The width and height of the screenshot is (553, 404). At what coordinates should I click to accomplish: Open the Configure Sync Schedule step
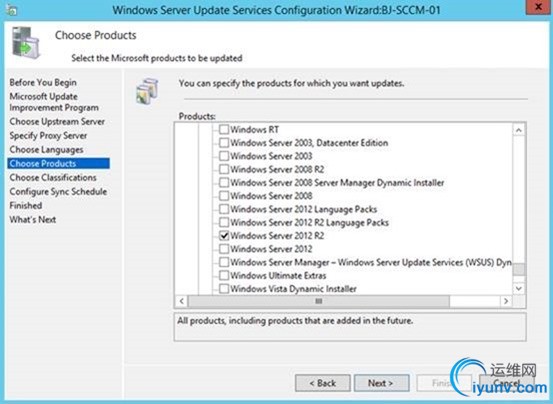pos(58,191)
